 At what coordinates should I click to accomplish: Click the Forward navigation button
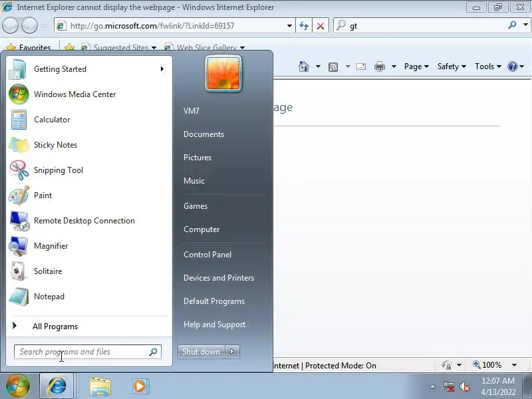tap(30, 26)
